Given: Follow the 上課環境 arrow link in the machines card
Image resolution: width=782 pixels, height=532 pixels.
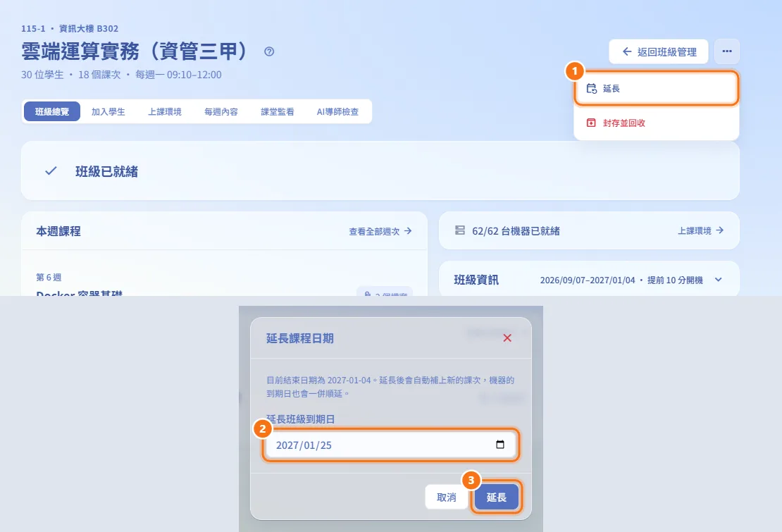Looking at the screenshot, I should coord(701,231).
